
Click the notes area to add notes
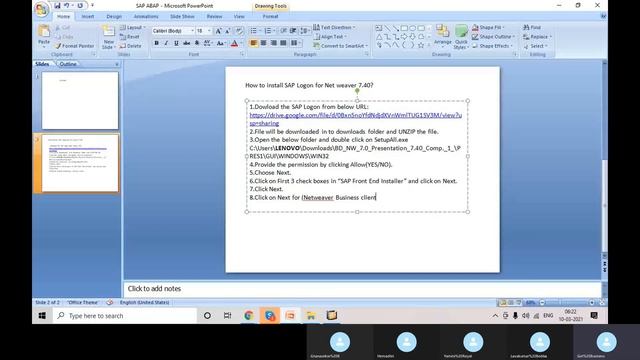(x=362, y=289)
